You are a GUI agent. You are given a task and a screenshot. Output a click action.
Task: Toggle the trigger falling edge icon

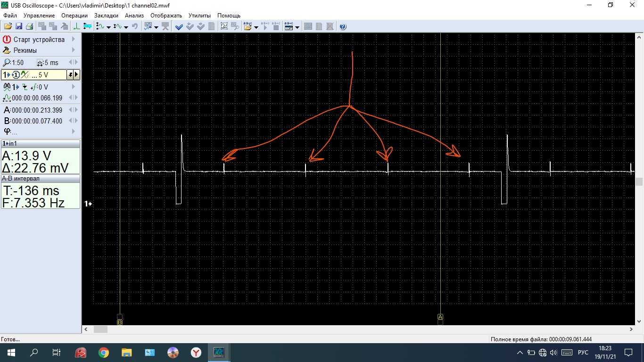(25, 87)
